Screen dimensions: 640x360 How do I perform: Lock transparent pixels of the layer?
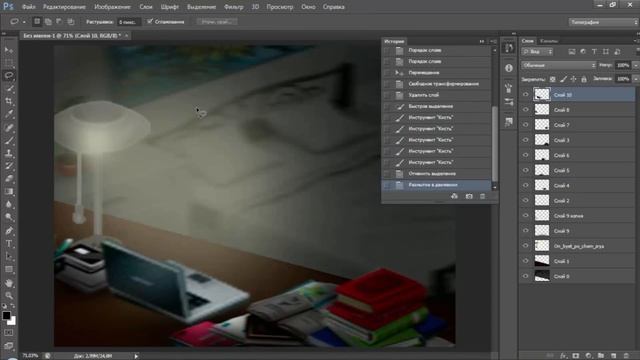pos(553,79)
